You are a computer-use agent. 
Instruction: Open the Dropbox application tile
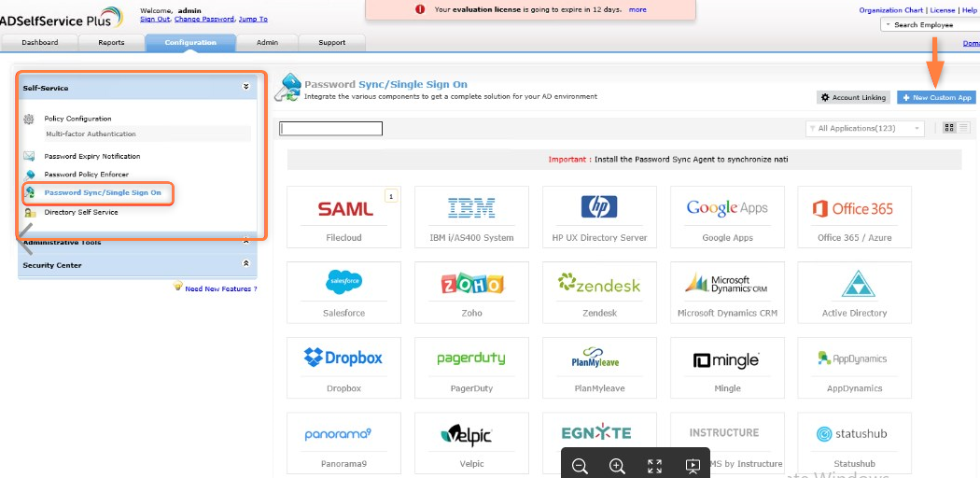(x=343, y=368)
